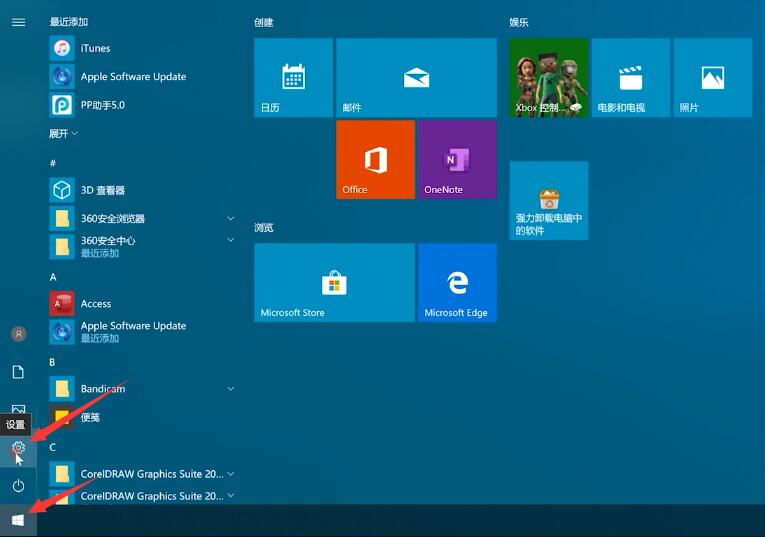Click the # letter group header
Image resolution: width=765 pixels, height=537 pixels.
(53, 163)
